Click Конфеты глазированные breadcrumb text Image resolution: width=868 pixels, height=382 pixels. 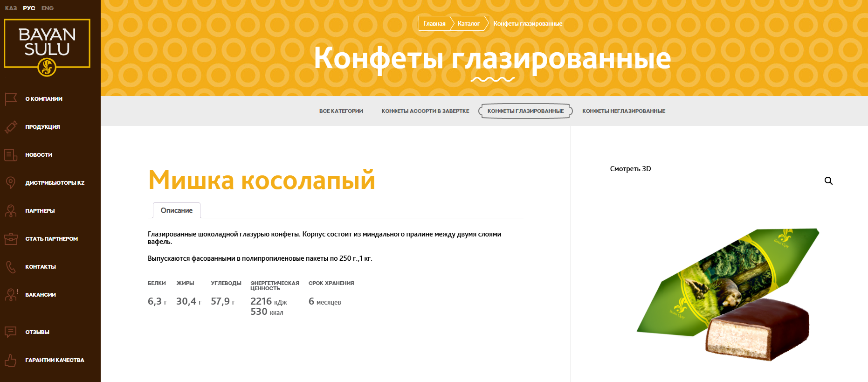coord(528,23)
